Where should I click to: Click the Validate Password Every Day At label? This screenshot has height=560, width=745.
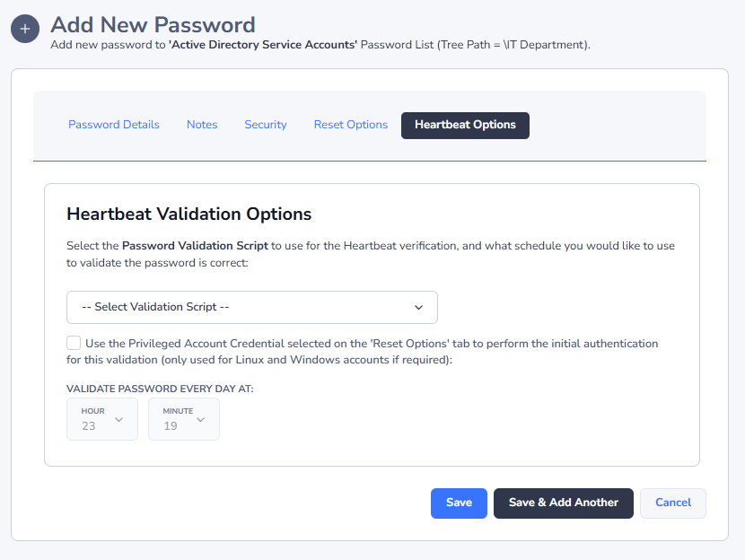click(167, 389)
